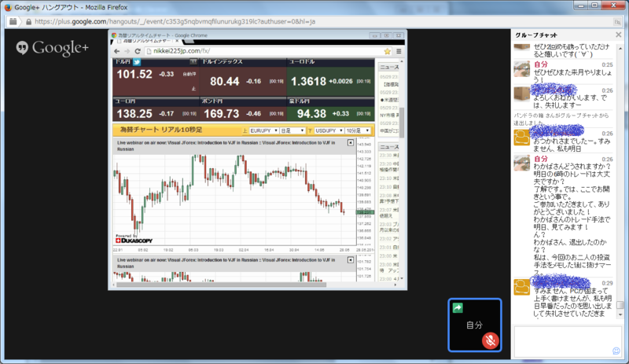629x364 pixels.
Task: Click the chat scroll up arrow
Action: tap(620, 48)
